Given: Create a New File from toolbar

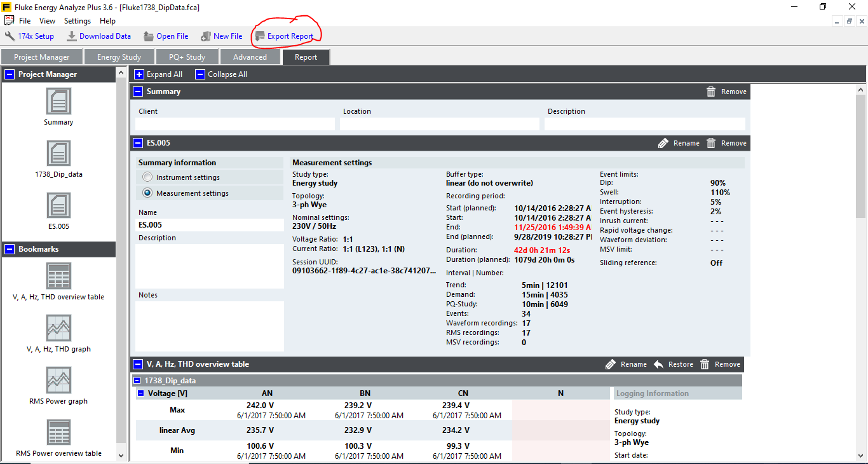Looking at the screenshot, I should (222, 36).
